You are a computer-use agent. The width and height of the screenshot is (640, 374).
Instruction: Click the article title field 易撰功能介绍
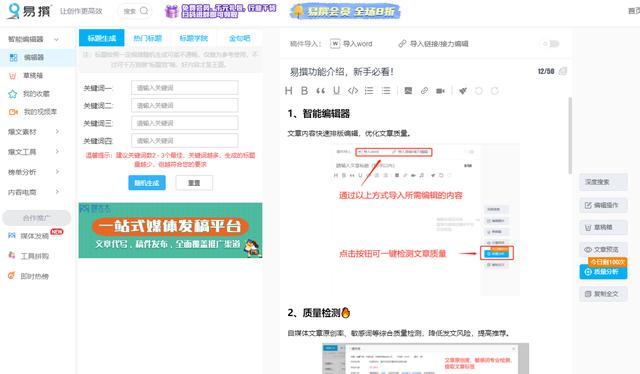pyautogui.click(x=342, y=72)
